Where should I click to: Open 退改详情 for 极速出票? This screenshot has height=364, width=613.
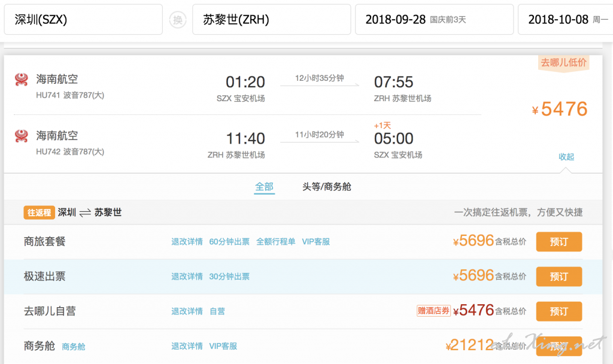(x=187, y=277)
